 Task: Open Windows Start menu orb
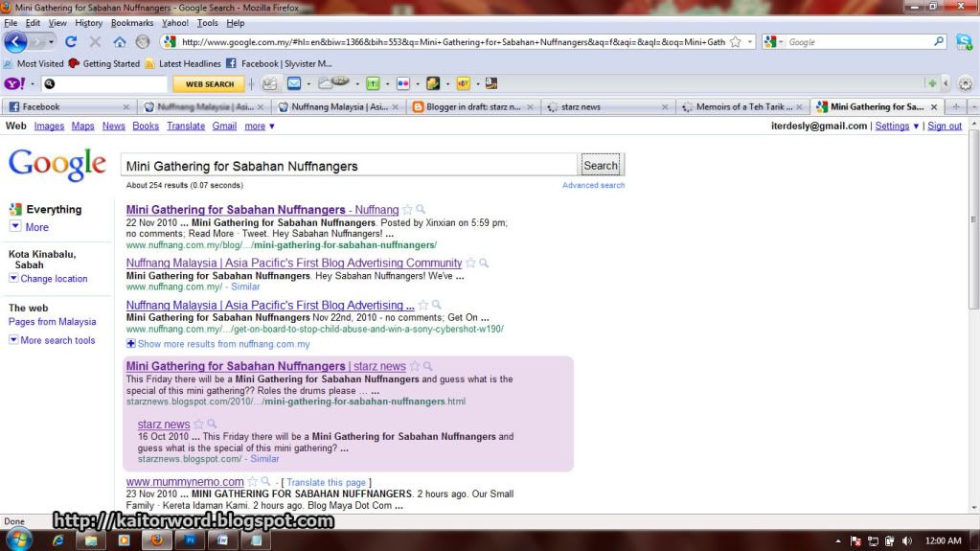point(19,540)
